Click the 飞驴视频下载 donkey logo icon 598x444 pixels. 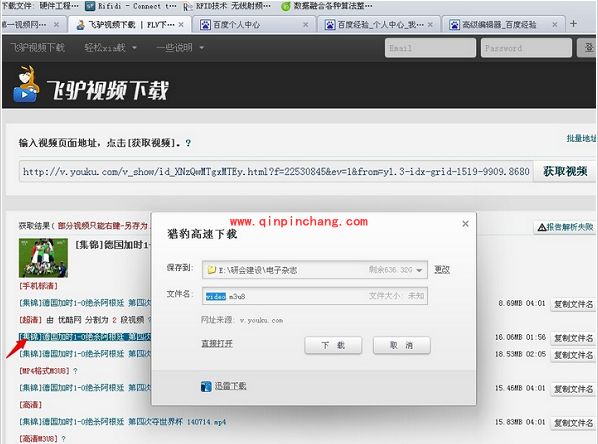pos(26,84)
